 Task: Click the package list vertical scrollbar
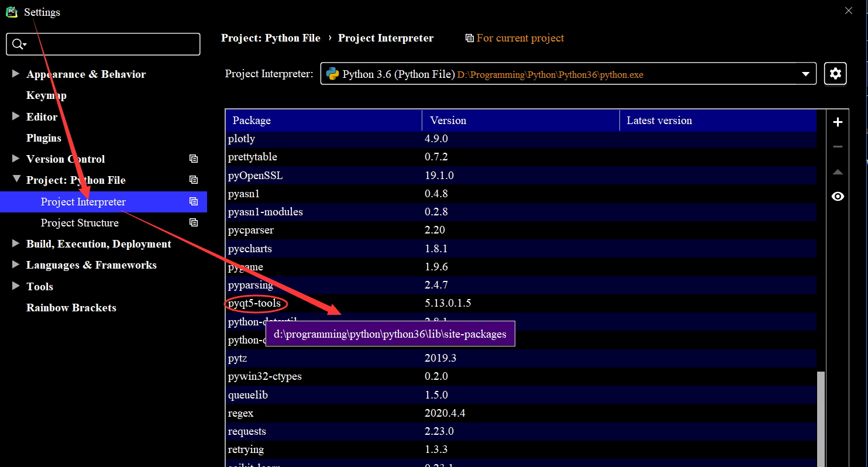coord(821,418)
